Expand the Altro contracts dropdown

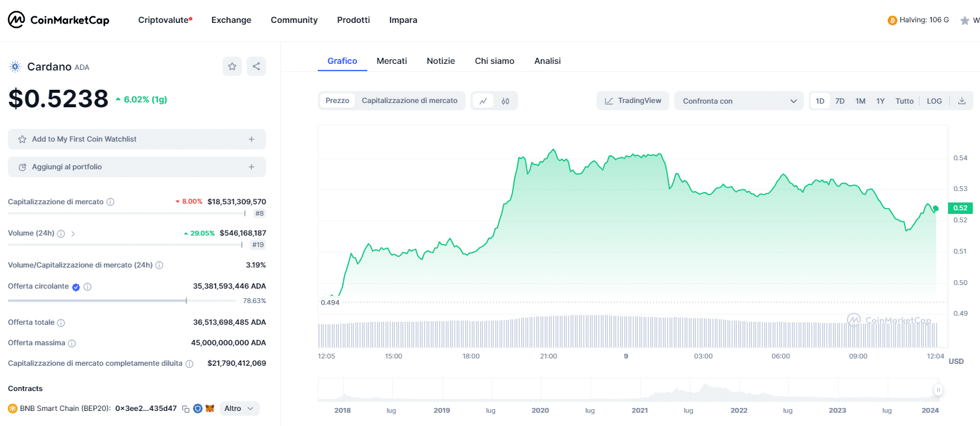click(x=239, y=409)
